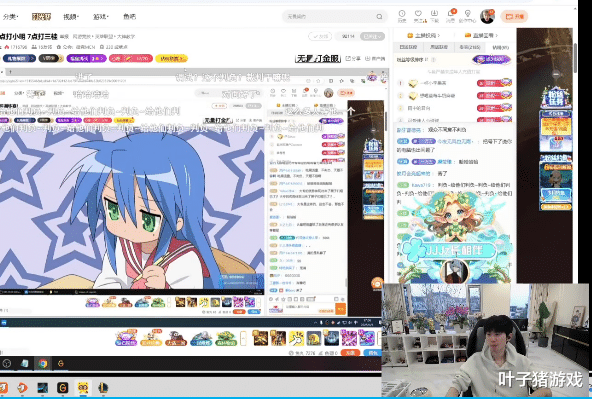Open the user profile avatar
The height and width of the screenshot is (399, 592).
point(487,16)
